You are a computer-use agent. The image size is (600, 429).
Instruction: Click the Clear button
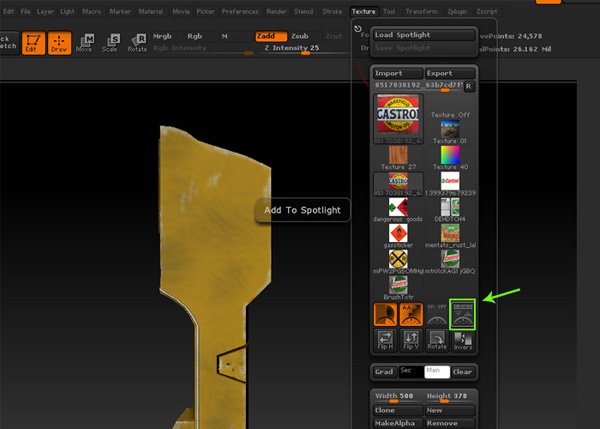coord(462,372)
